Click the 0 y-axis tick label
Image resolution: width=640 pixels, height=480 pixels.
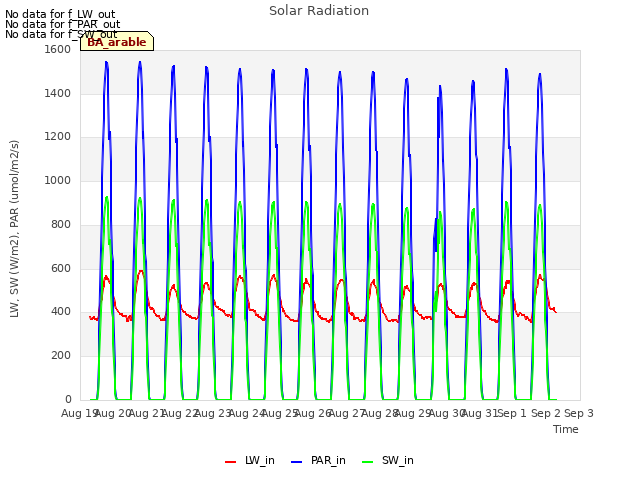(x=68, y=399)
